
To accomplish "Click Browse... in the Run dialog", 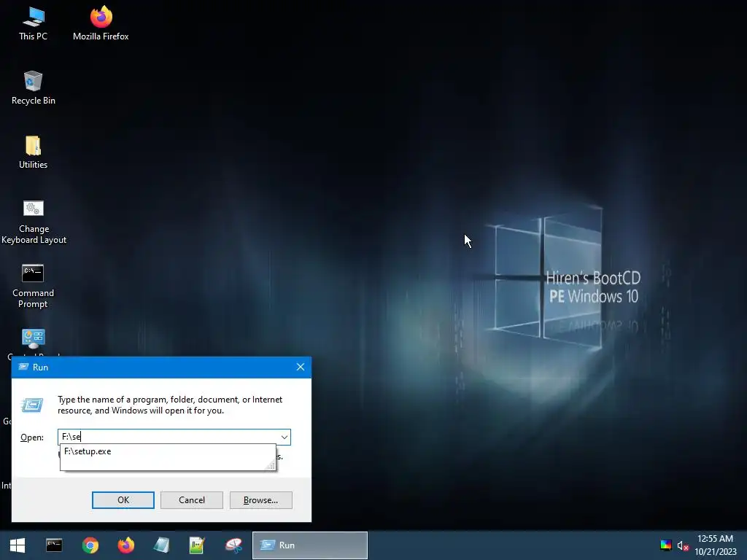I will click(x=260, y=500).
